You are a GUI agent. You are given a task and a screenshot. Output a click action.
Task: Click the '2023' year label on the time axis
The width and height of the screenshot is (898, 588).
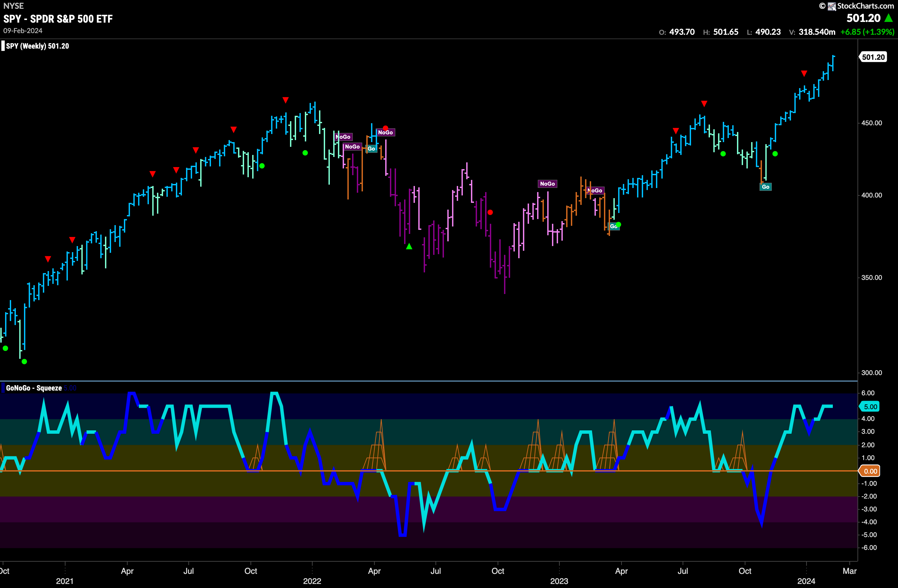click(x=559, y=581)
